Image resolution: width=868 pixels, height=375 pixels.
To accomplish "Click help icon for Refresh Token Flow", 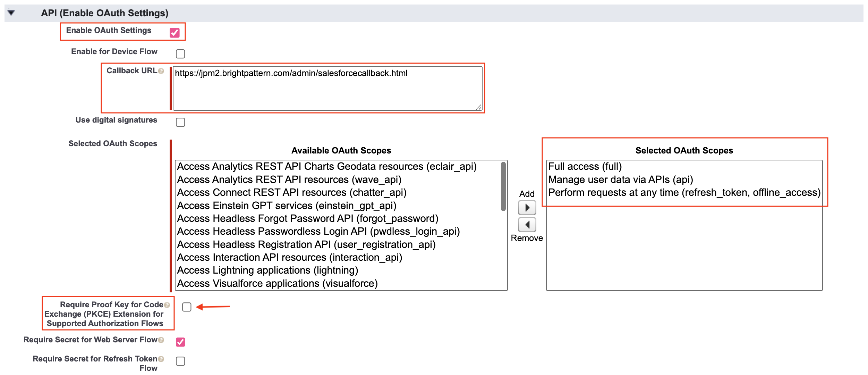I will 161,359.
